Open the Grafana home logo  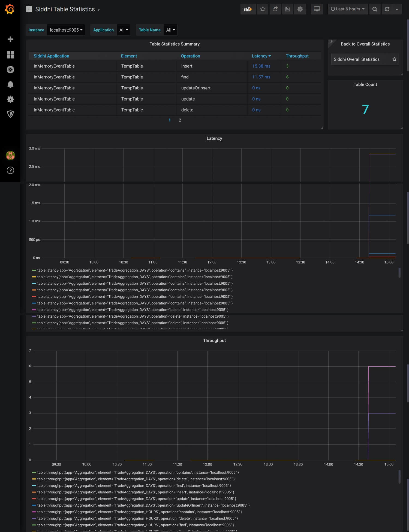tap(10, 9)
